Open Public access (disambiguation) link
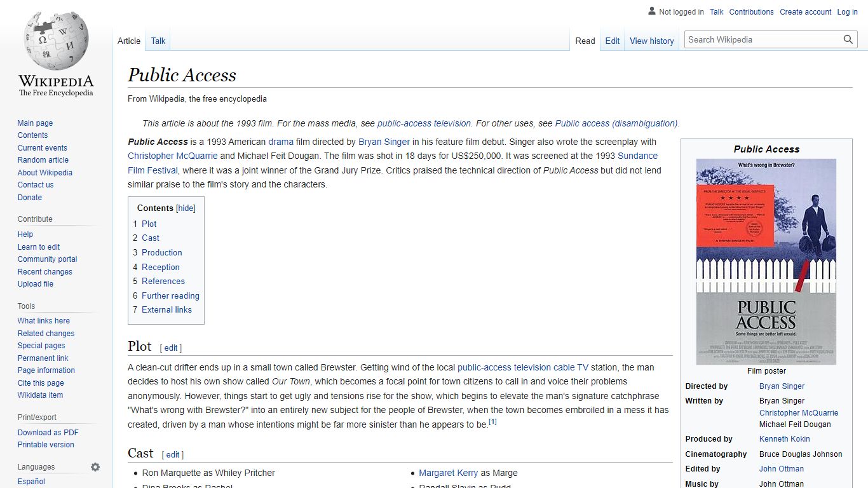The height and width of the screenshot is (488, 868). pos(616,123)
